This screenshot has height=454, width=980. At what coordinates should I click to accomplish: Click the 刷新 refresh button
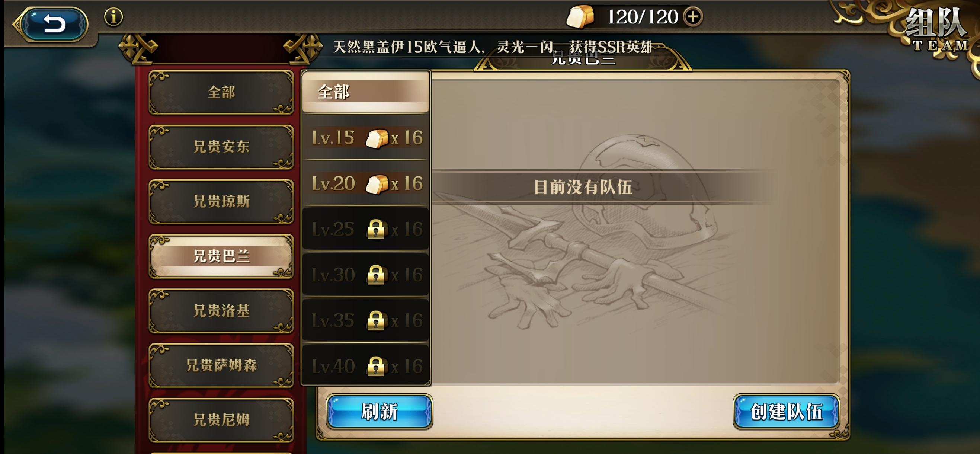pos(379,412)
